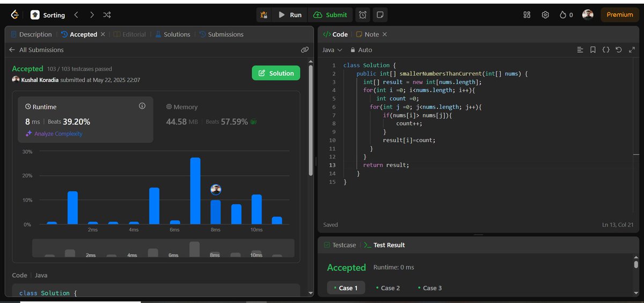The height and width of the screenshot is (303, 644).
Task: Open the layout manager grid icon
Action: (527, 15)
